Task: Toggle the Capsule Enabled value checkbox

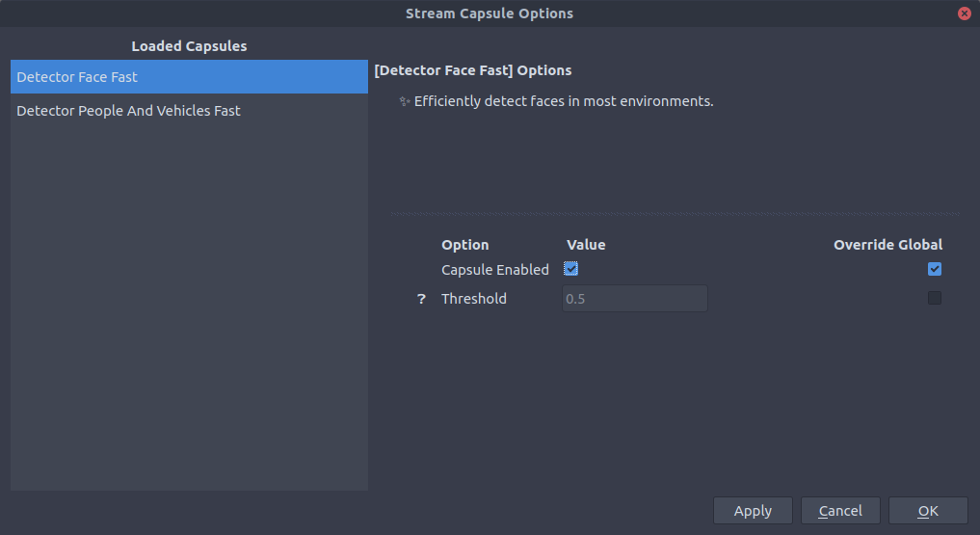Action: pos(570,269)
